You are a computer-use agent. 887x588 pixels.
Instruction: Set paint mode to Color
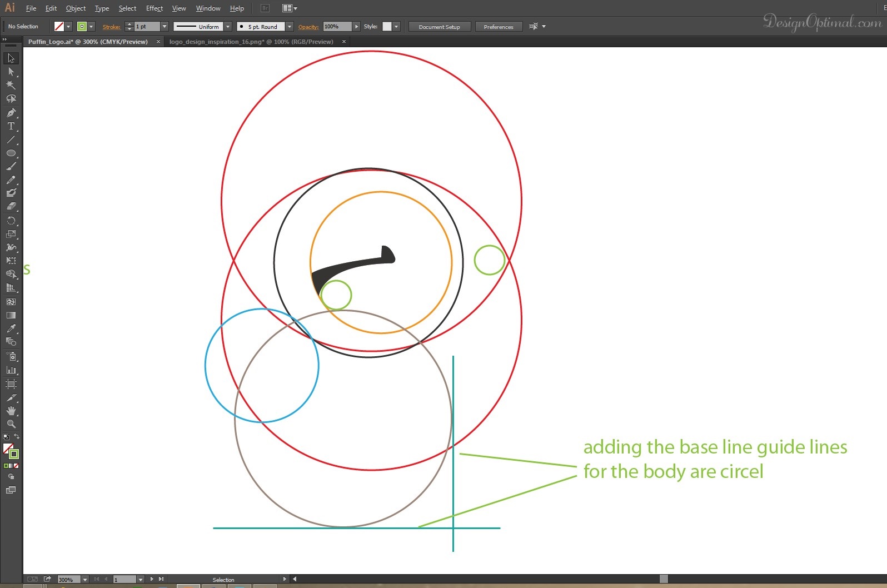(x=6, y=466)
